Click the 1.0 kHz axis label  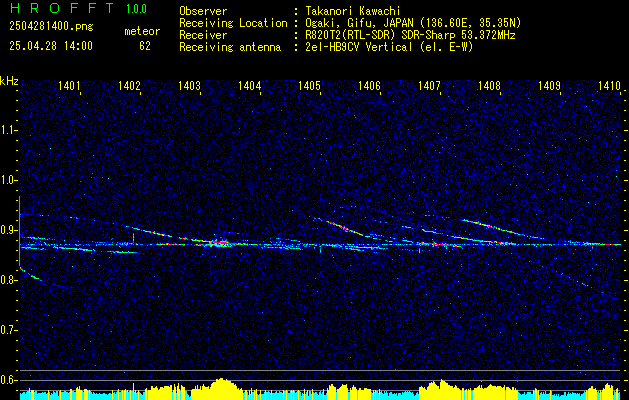tap(8, 181)
